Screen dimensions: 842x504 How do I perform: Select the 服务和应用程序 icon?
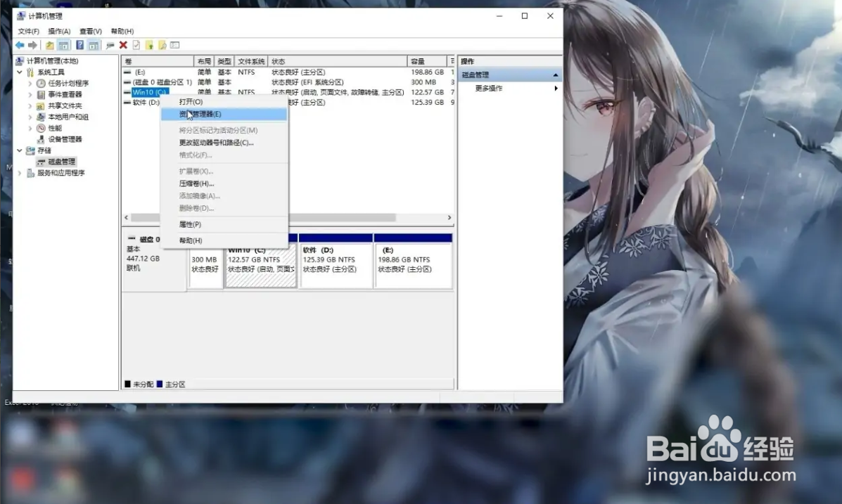tap(31, 173)
